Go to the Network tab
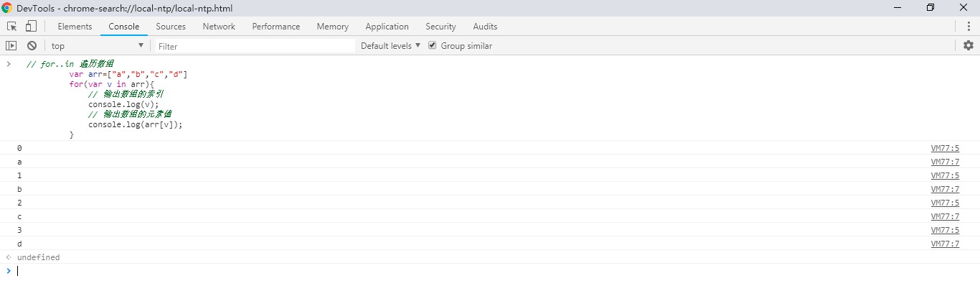Screen dimensions: 980x281 pos(219,27)
